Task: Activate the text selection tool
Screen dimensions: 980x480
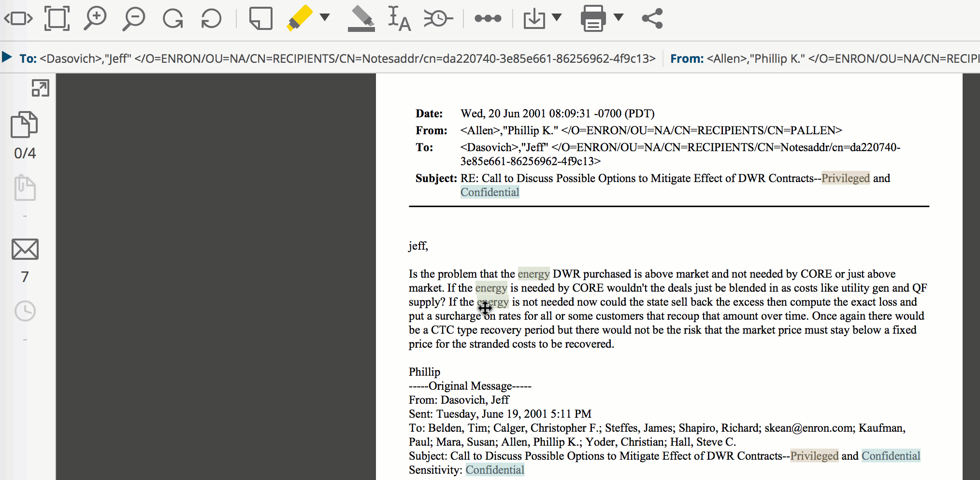Action: [x=399, y=19]
